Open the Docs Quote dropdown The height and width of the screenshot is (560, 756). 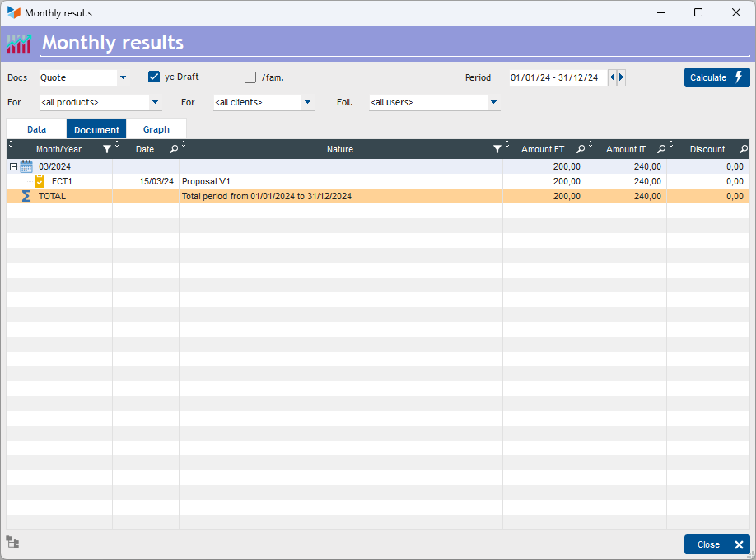(123, 78)
